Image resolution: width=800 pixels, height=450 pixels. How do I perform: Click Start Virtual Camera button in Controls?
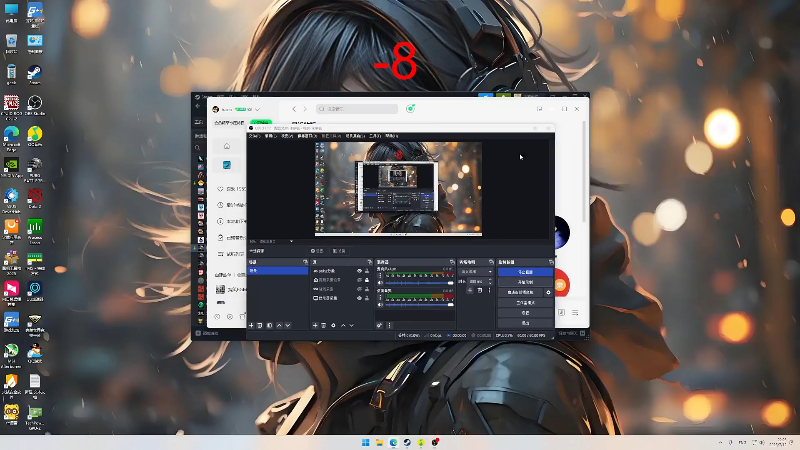coord(520,292)
